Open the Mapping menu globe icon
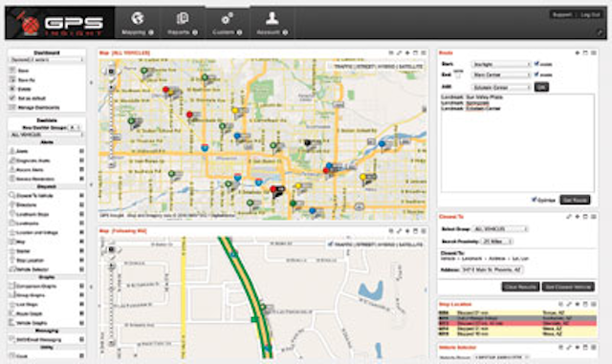Viewport: 612px width, 364px height. point(138,18)
